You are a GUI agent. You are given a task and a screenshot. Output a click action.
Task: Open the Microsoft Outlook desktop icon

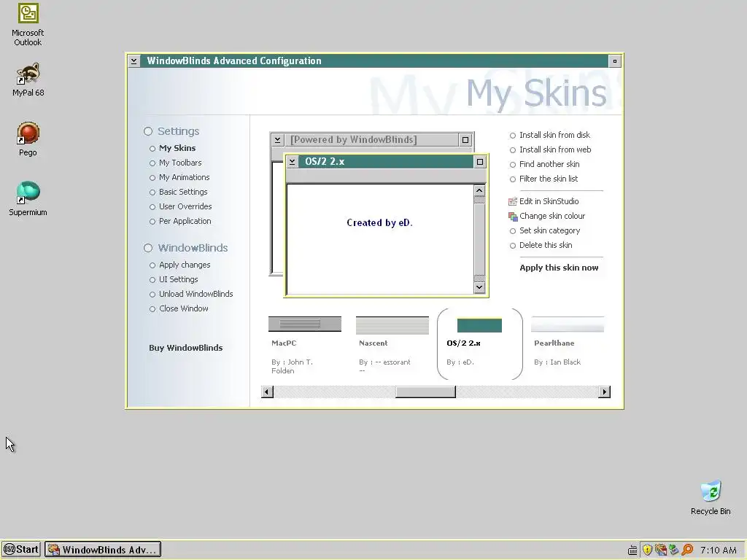pyautogui.click(x=28, y=24)
